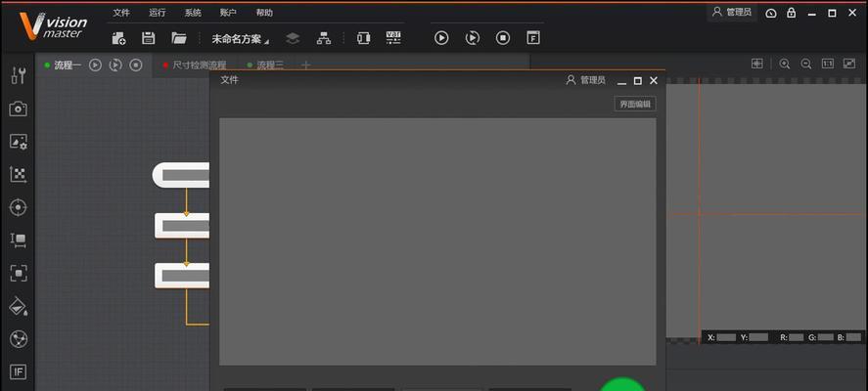
Task: Start continuous run from main toolbar
Action: (x=473, y=37)
